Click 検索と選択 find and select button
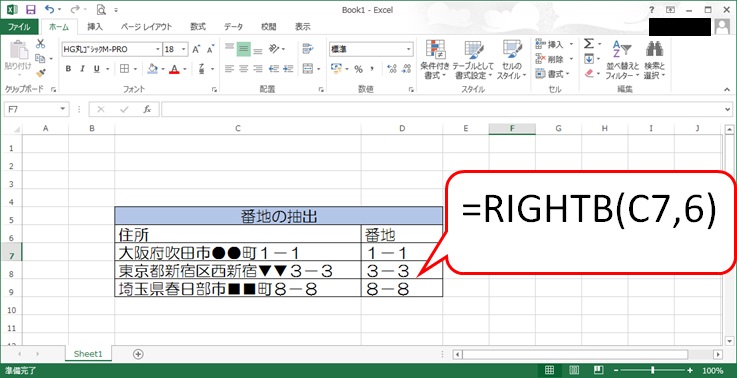The width and height of the screenshot is (737, 378). click(x=655, y=59)
